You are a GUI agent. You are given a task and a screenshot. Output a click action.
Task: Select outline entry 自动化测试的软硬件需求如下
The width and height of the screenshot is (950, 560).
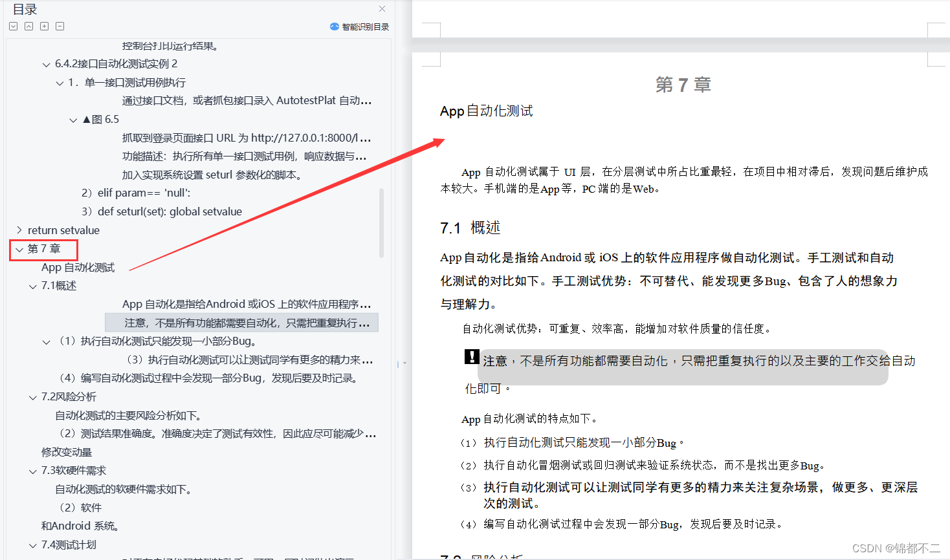coord(125,490)
